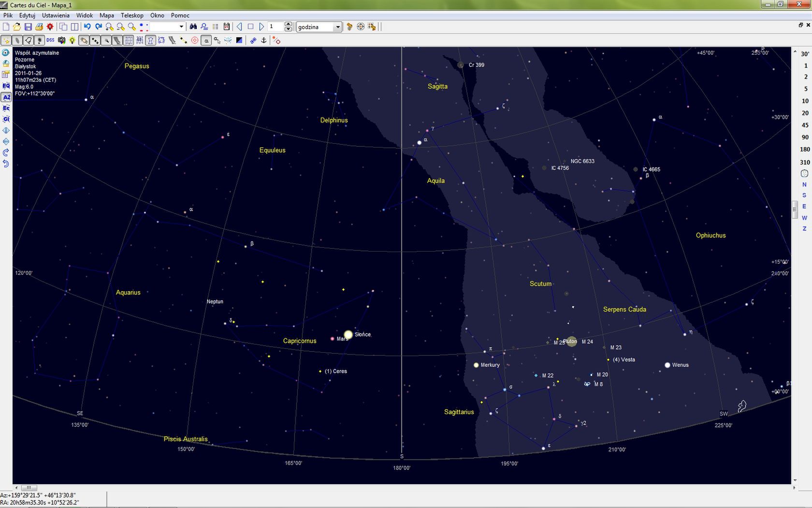Open the object search binoculars icon
The image size is (812, 508).
(193, 27)
